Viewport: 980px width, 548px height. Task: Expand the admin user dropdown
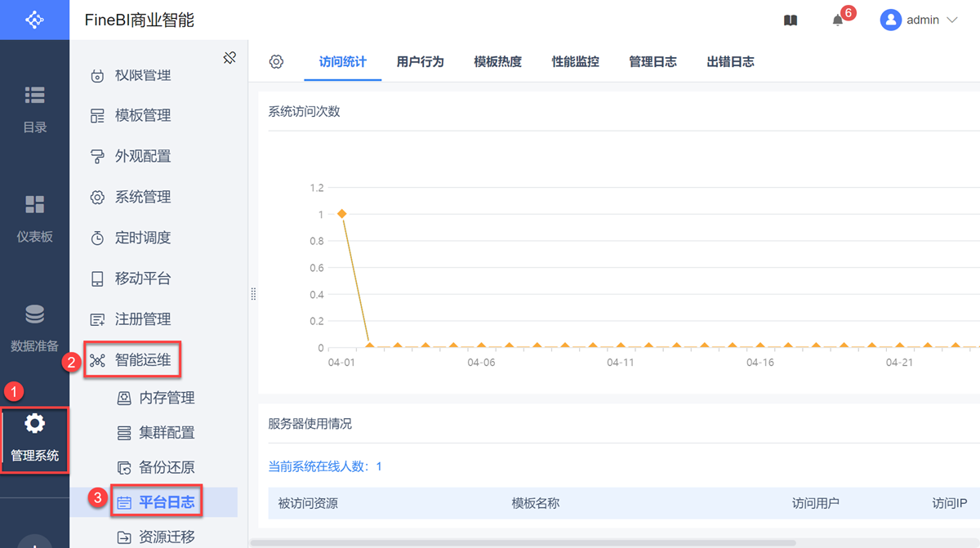coord(919,20)
